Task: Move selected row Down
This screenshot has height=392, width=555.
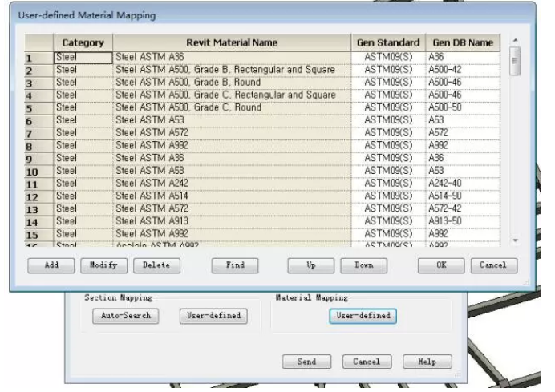Action: click(363, 265)
